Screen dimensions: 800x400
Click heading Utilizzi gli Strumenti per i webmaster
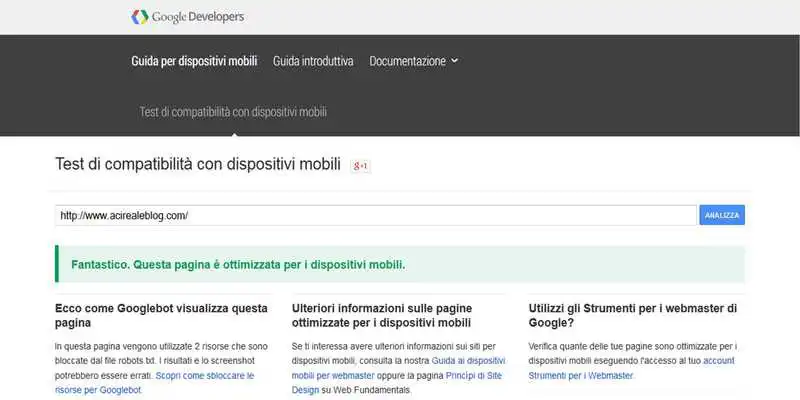tap(633, 315)
